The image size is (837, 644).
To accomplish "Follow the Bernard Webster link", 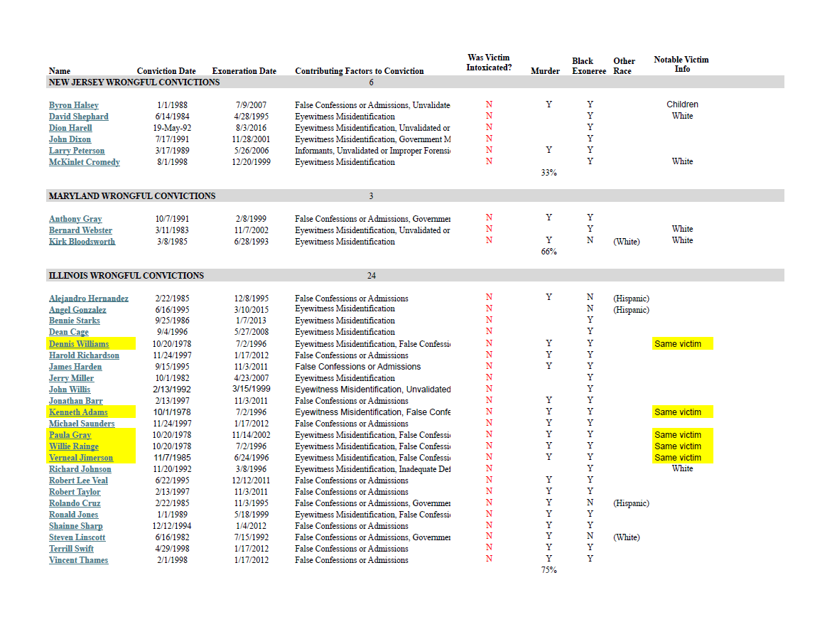I will pos(80,230).
